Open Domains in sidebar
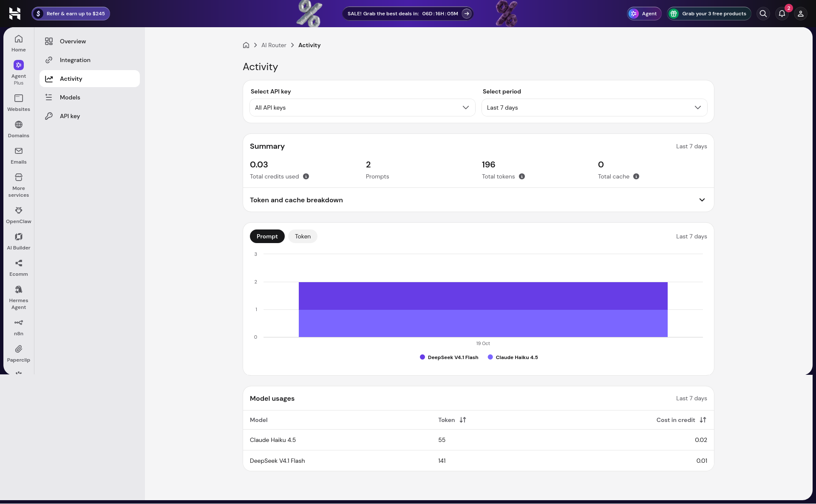816x504 pixels. tap(19, 129)
